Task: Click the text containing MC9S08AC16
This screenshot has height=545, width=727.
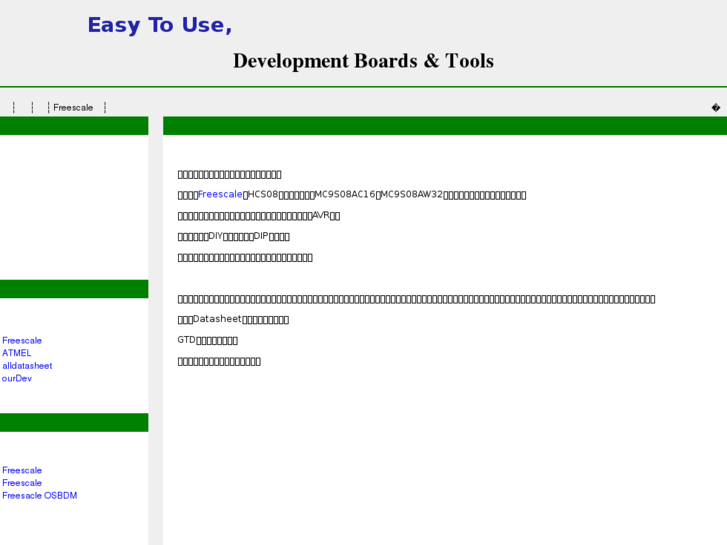Action: tap(352, 195)
